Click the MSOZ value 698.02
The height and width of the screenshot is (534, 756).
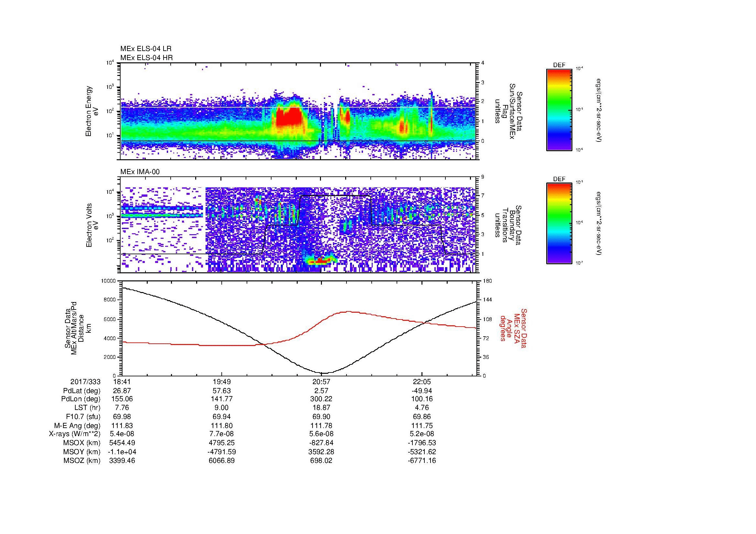(321, 461)
